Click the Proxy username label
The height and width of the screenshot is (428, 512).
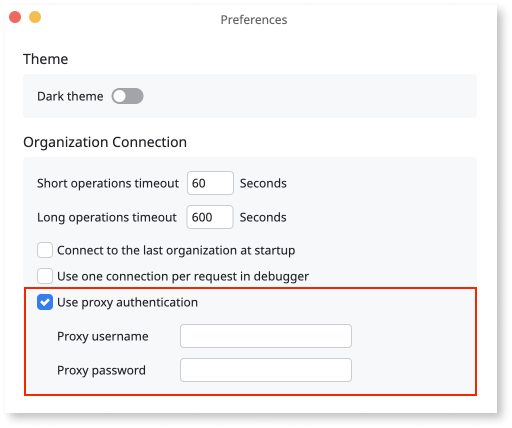[103, 336]
